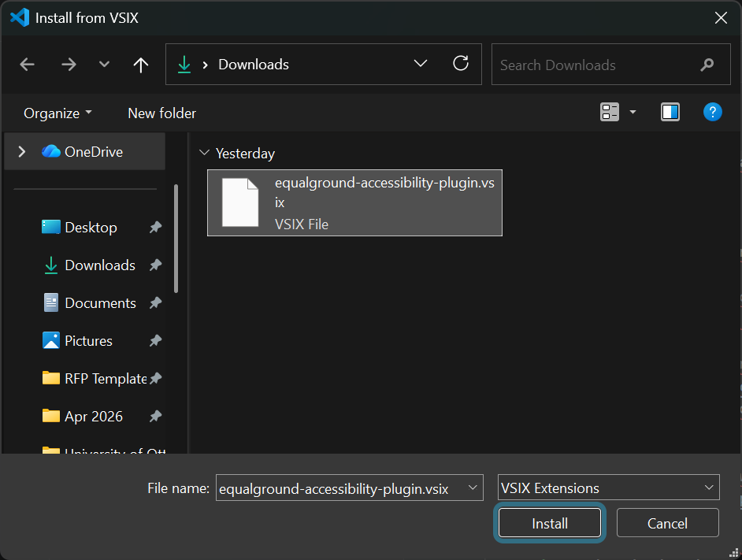
Task: Select the equalground-accessibility-plugin.vsix file icon
Action: (x=240, y=202)
